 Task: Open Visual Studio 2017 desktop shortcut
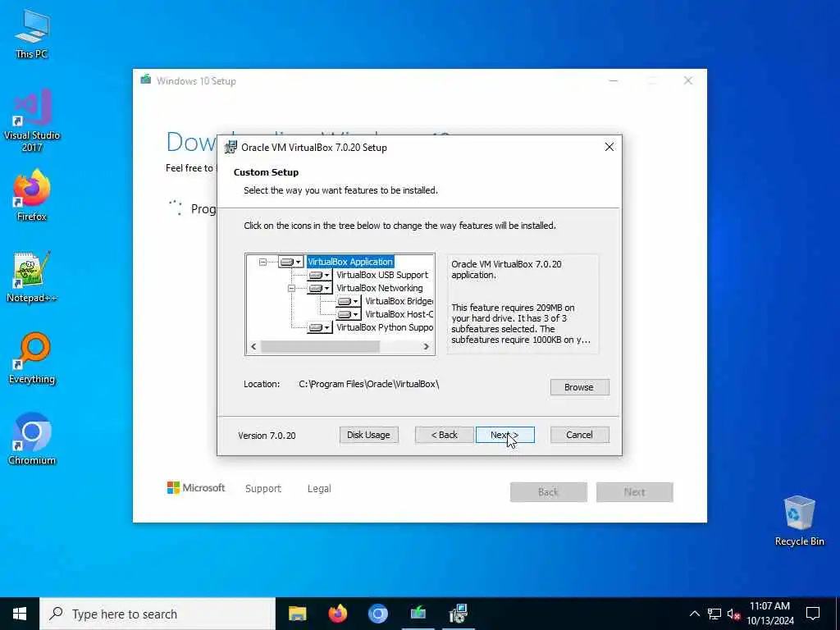pyautogui.click(x=32, y=121)
